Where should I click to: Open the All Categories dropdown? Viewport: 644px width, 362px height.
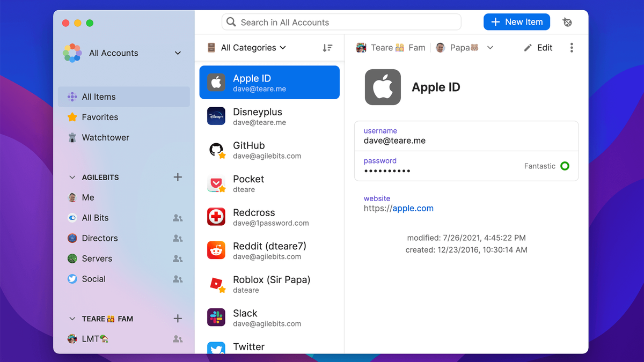click(247, 48)
